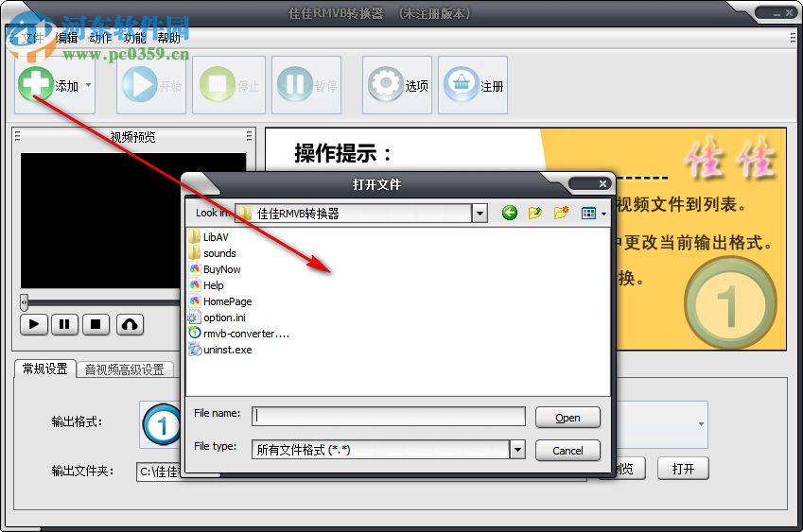Click the rmvb-converter file icon
This screenshot has width=803, height=532.
coord(195,333)
